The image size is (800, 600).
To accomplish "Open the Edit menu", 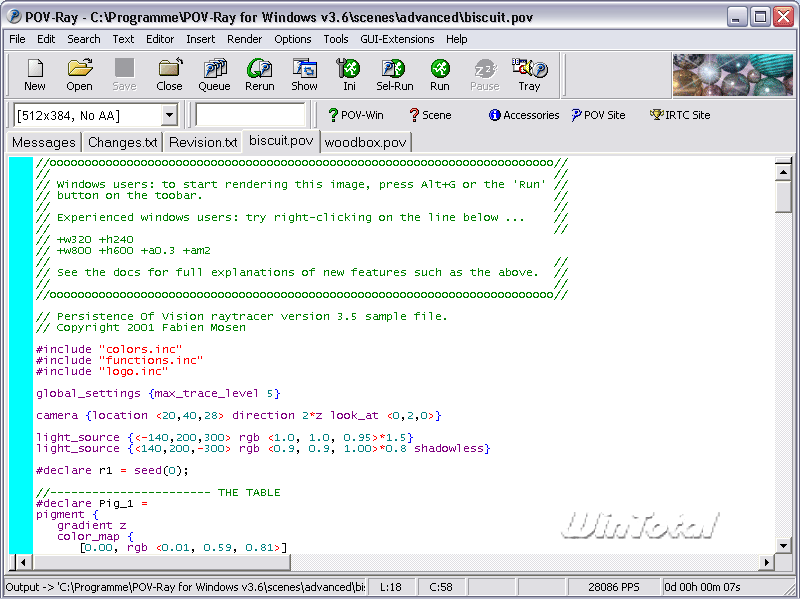I will tap(46, 39).
